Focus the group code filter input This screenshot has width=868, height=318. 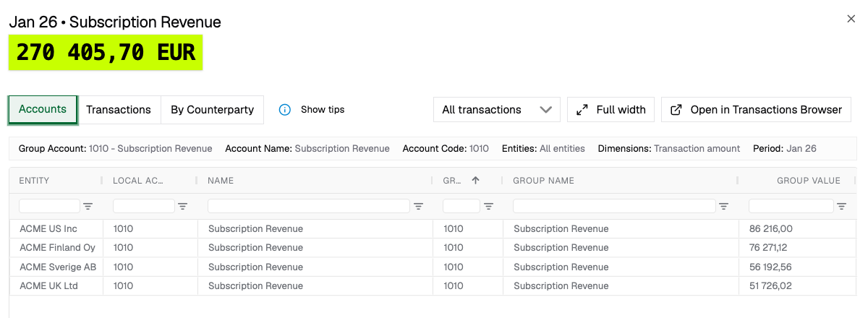point(461,206)
